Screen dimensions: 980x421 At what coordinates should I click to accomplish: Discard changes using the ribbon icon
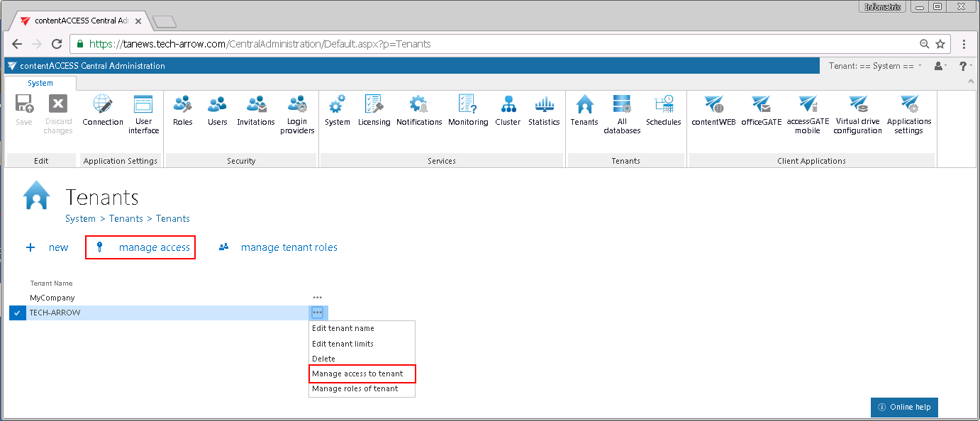click(x=58, y=114)
